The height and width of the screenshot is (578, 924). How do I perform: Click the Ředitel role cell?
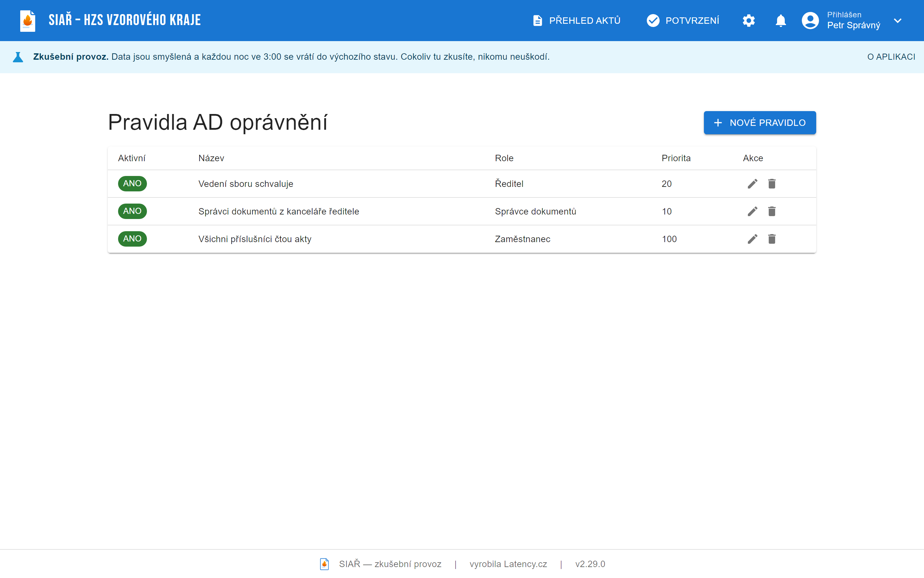509,184
